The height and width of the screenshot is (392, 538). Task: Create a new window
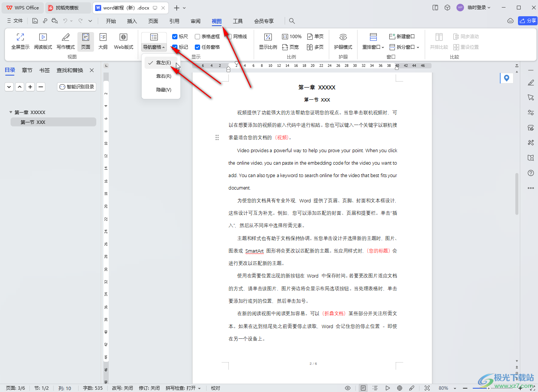pos(402,37)
